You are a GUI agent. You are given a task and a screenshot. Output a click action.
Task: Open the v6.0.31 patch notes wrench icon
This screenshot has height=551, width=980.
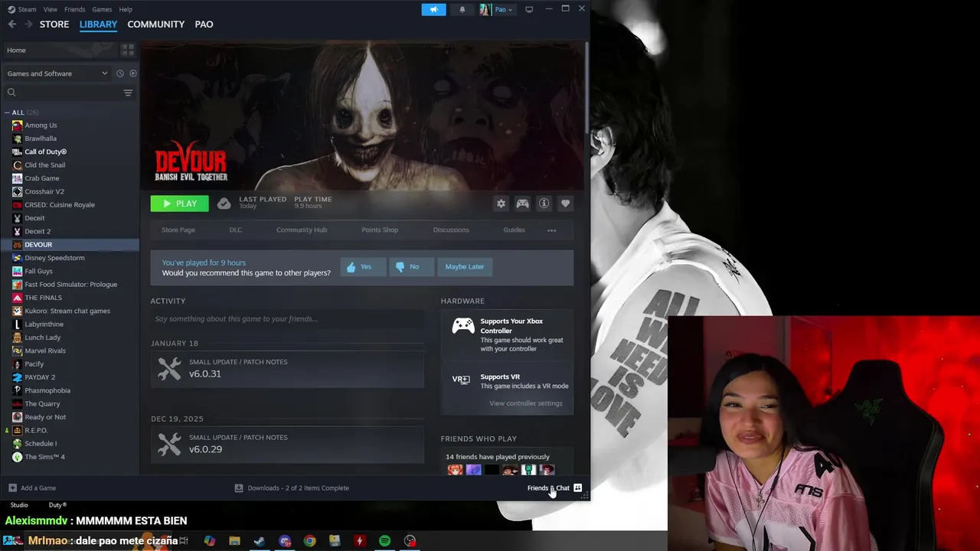tap(169, 368)
